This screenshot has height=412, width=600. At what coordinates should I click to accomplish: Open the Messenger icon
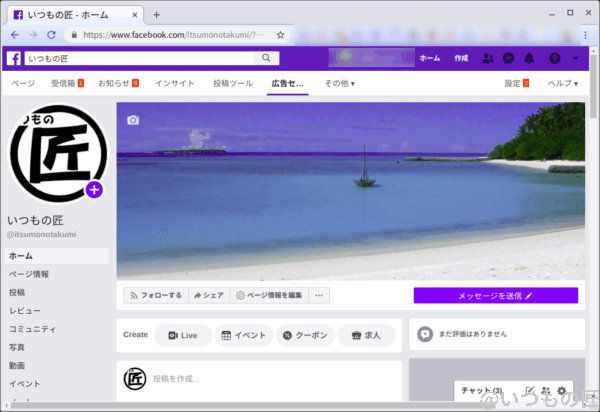508,58
